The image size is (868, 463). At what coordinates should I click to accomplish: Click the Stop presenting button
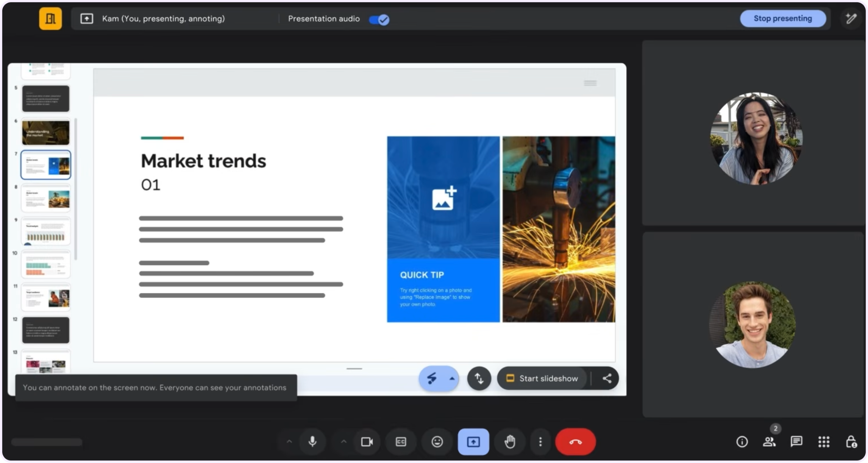783,19
